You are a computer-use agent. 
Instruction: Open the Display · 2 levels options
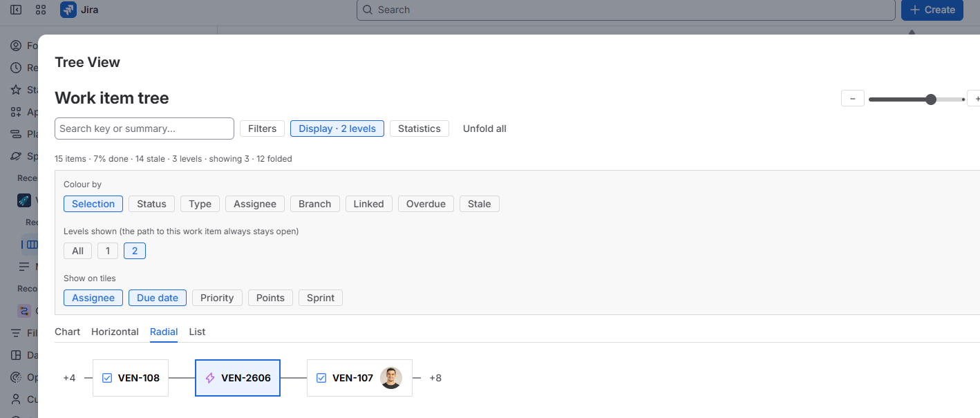click(x=337, y=129)
